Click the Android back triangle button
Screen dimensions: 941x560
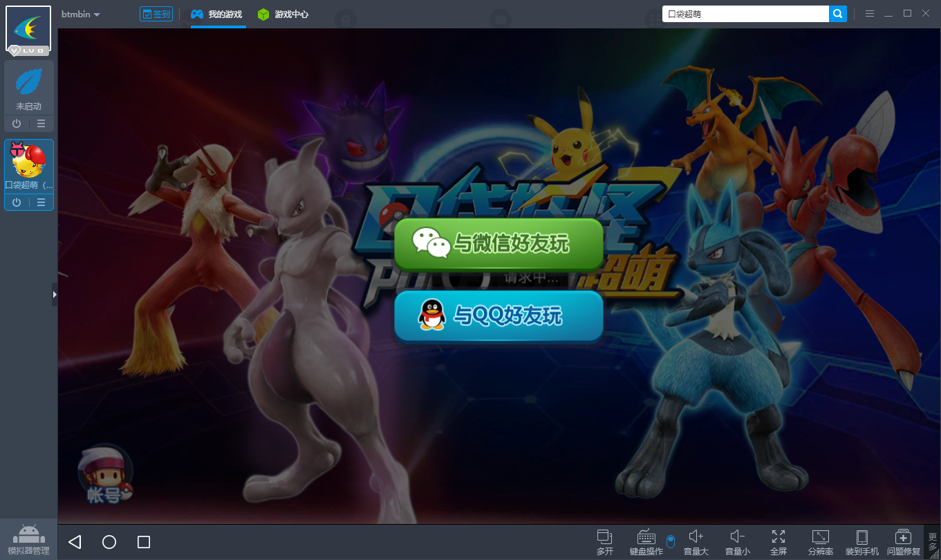coord(75,542)
